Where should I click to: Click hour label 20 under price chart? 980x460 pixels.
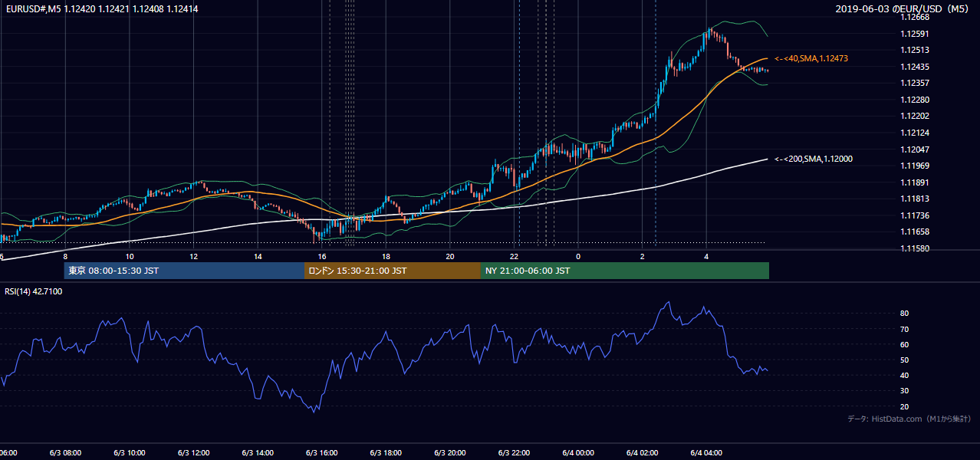pyautogui.click(x=451, y=256)
